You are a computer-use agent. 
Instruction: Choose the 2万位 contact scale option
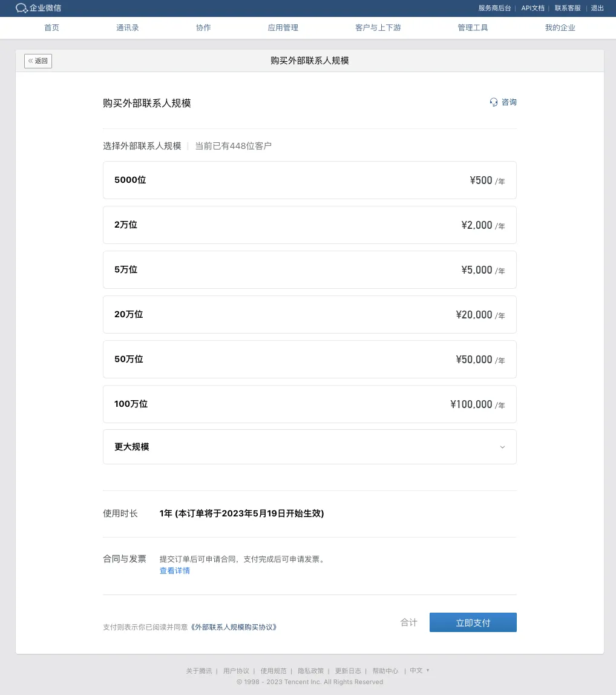pyautogui.click(x=310, y=225)
